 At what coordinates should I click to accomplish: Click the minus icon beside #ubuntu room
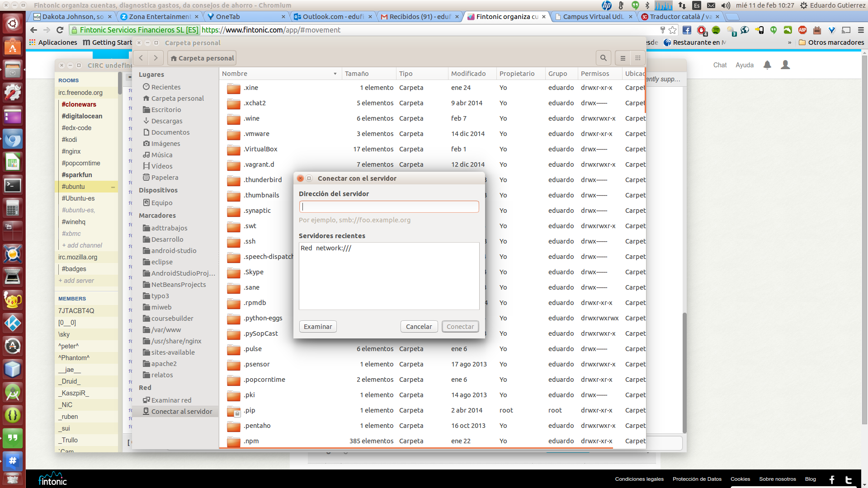113,187
